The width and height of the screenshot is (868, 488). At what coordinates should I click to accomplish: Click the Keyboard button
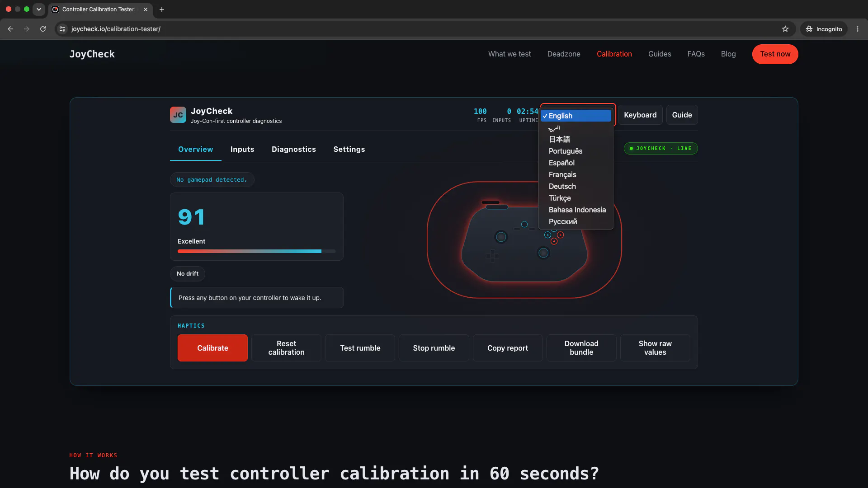coord(640,115)
